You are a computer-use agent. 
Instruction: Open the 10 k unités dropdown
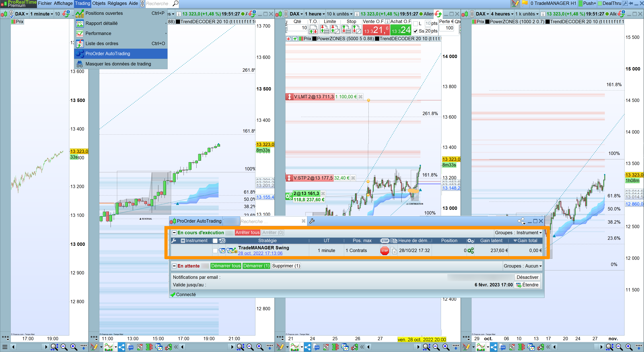coord(340,14)
